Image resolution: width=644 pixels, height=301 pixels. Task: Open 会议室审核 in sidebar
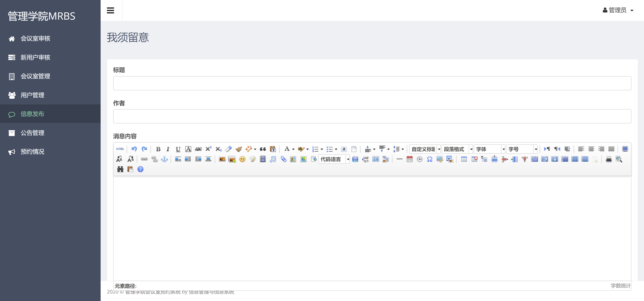pos(35,39)
